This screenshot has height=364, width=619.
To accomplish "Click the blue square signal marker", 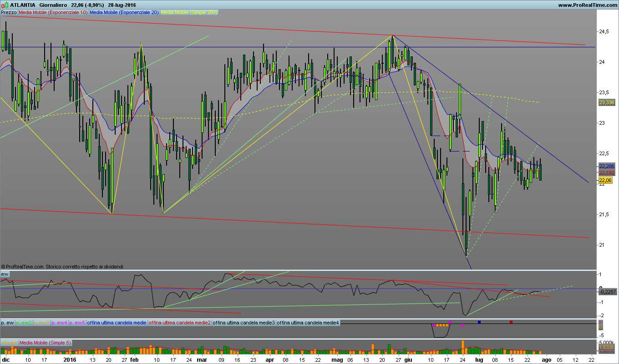I will click(x=479, y=322).
